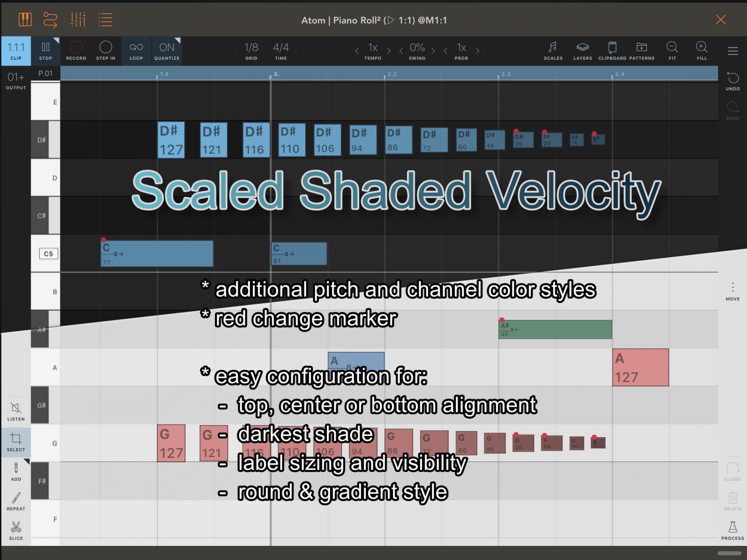
Task: Open the Patterns folder
Action: [x=642, y=51]
